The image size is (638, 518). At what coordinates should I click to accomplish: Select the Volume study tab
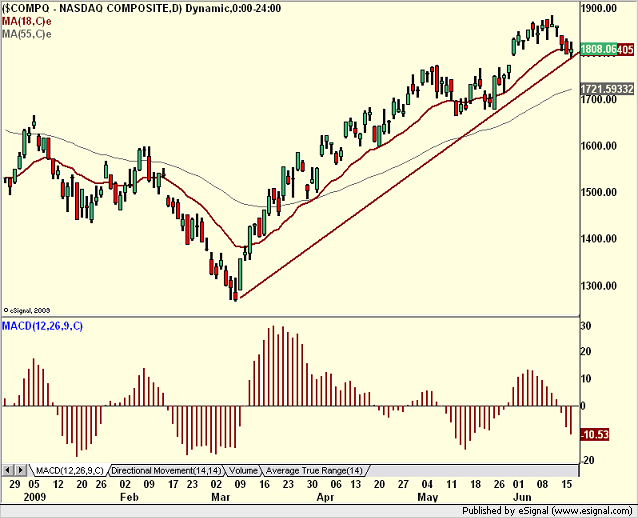pyautogui.click(x=243, y=471)
